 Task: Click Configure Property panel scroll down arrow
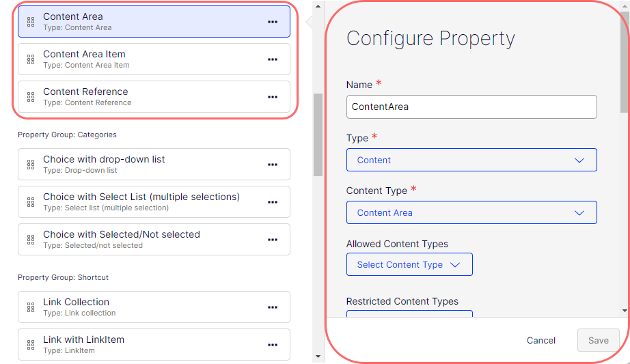[625, 311]
